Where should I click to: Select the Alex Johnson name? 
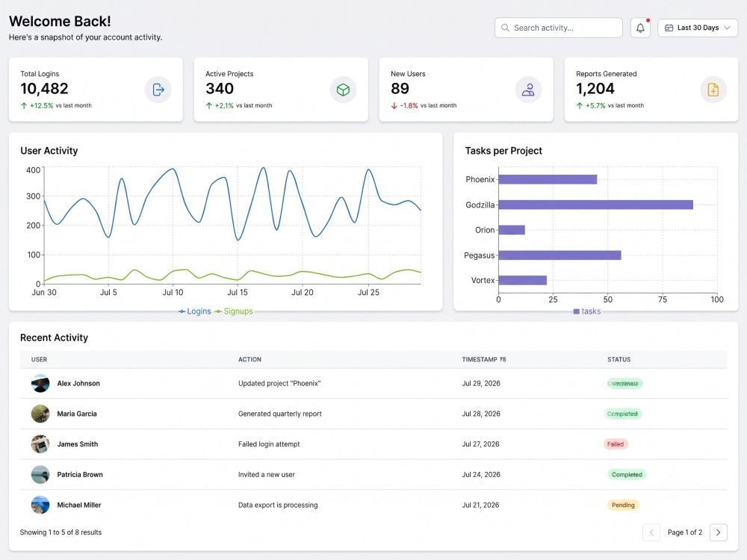[x=78, y=383]
